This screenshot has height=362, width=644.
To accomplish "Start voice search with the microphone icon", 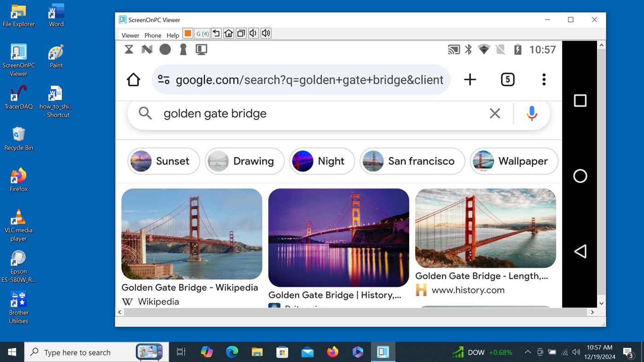I will pyautogui.click(x=532, y=113).
